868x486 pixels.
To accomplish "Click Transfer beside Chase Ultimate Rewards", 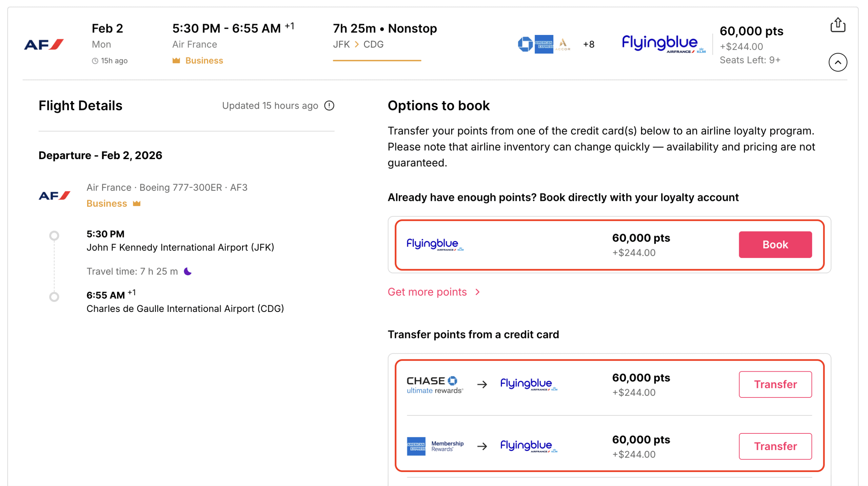I will point(775,384).
